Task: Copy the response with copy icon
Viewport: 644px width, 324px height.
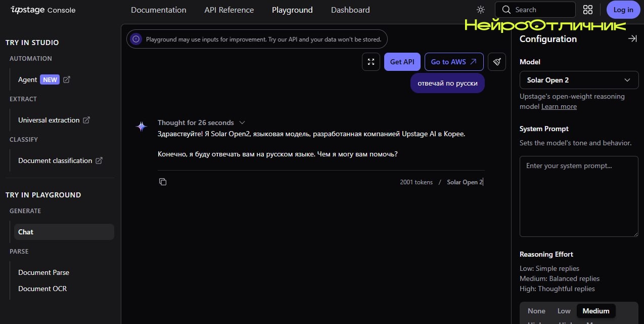Action: coord(163,182)
